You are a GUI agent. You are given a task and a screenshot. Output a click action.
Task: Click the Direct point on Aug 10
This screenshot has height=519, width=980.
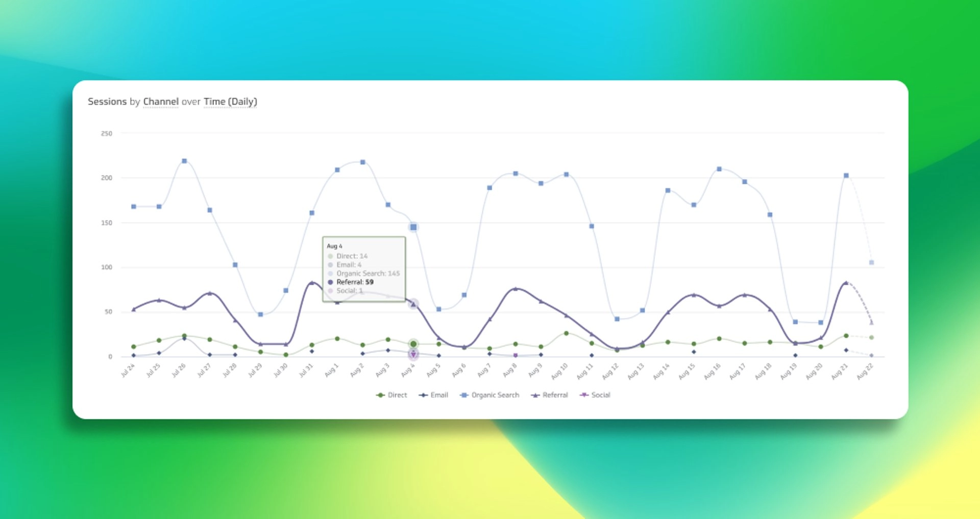pos(566,333)
